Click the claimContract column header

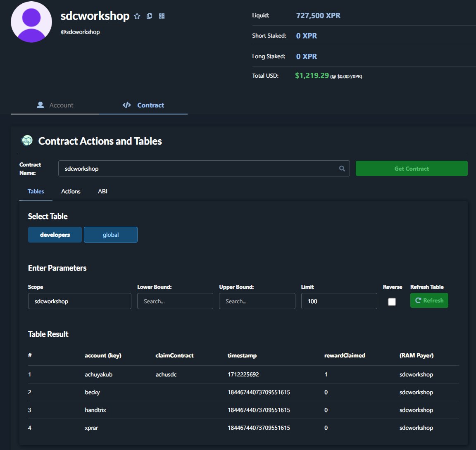click(174, 355)
